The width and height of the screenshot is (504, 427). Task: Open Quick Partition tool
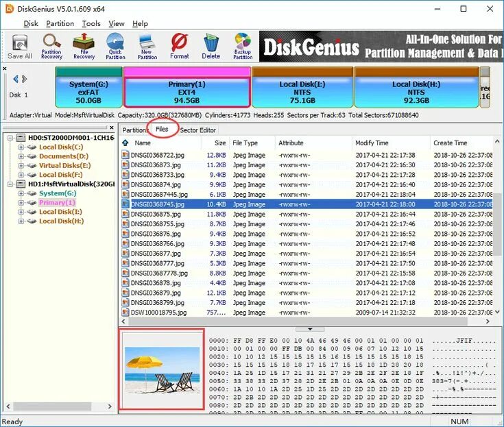click(x=115, y=47)
